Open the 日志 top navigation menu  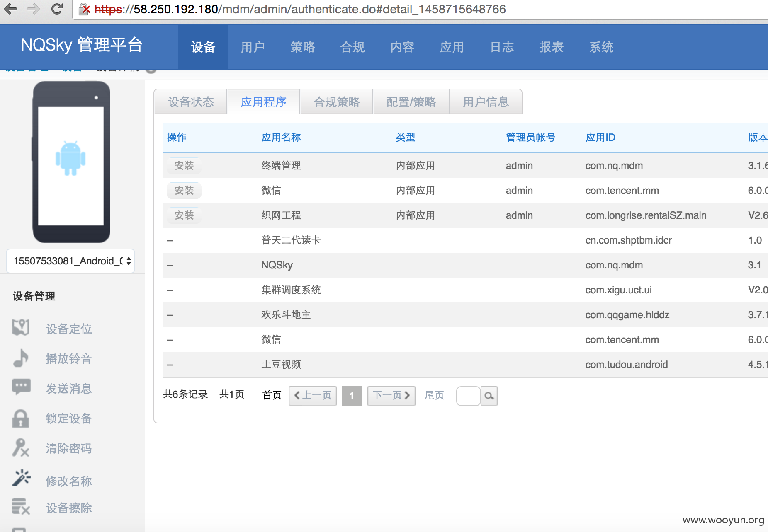click(x=502, y=47)
